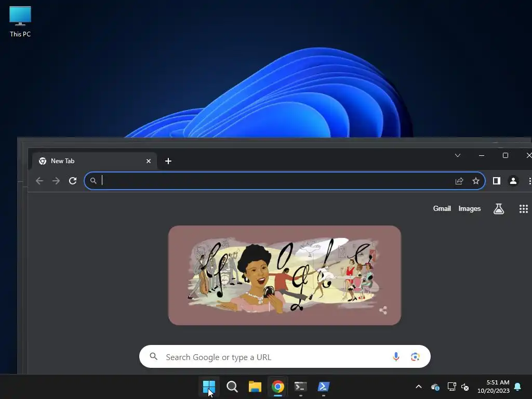Viewport: 532px width, 399px height.
Task: Bookmark this tab with star icon
Action: click(476, 181)
